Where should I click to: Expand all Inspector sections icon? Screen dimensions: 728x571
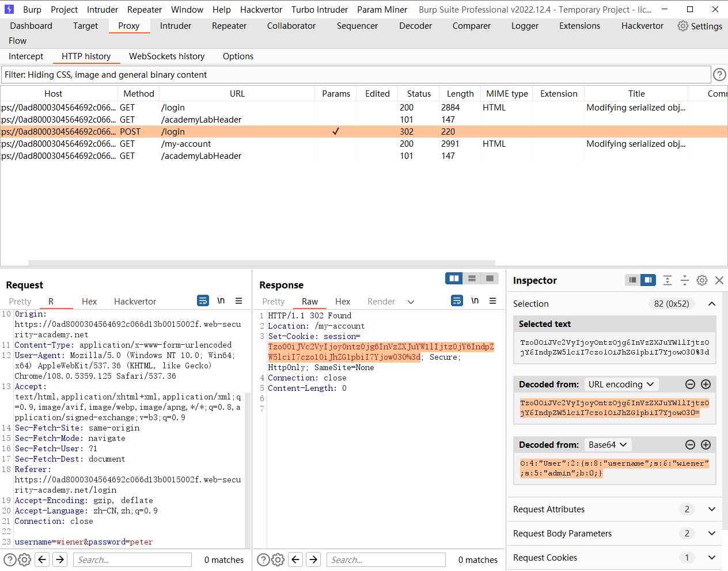668,280
